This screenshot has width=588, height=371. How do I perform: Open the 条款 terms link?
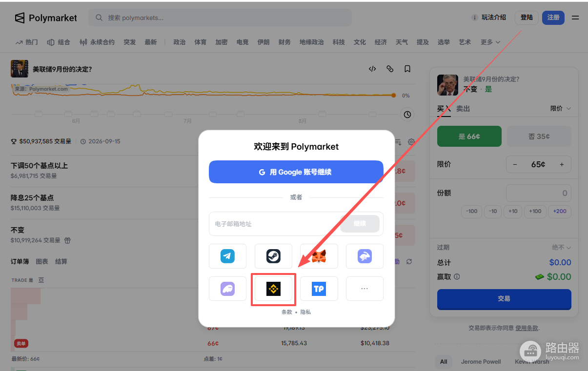click(x=287, y=312)
